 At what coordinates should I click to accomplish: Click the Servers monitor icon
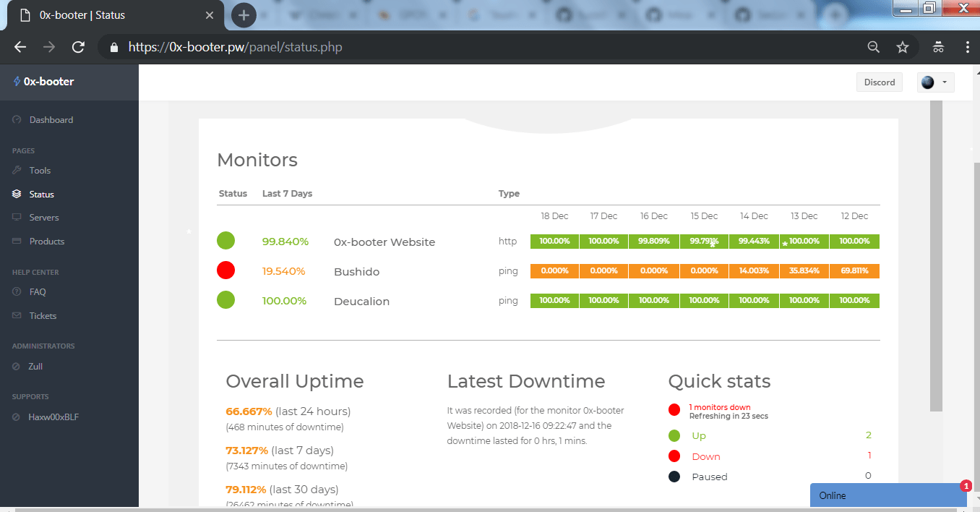17,218
